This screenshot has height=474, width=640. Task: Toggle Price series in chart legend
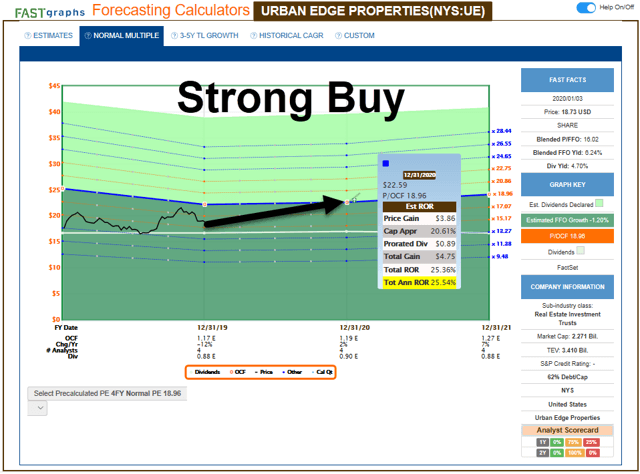tap(264, 372)
